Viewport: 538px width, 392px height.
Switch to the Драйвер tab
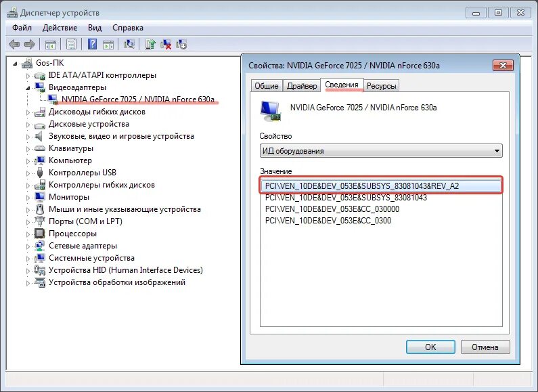tap(302, 86)
